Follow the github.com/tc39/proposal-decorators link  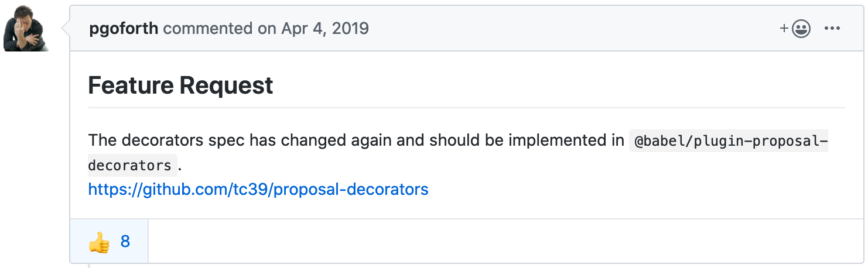point(258,190)
